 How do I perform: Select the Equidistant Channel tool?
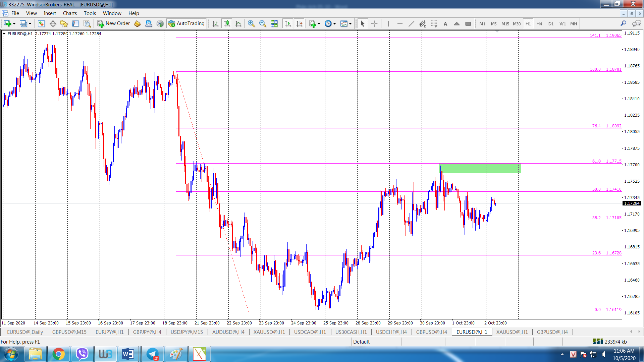click(422, 23)
